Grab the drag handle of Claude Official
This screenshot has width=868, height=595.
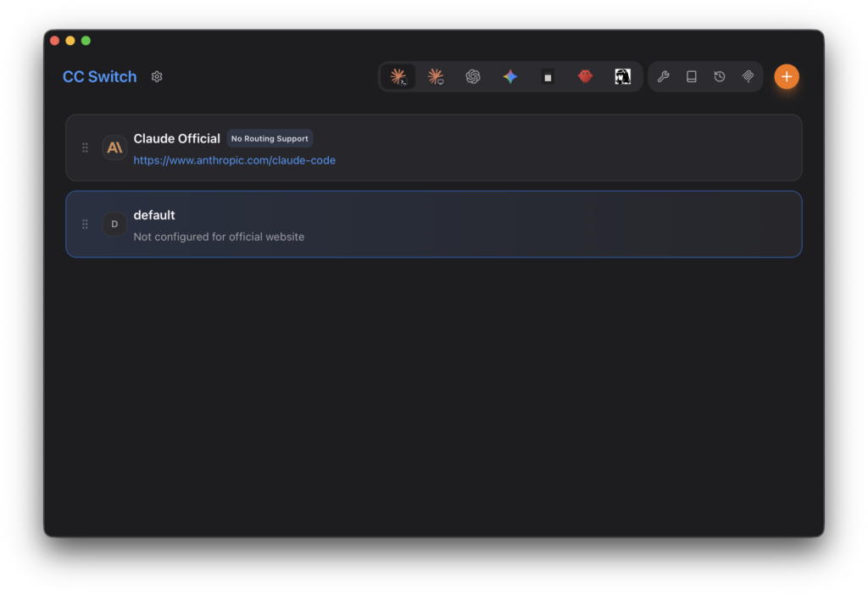[x=85, y=147]
